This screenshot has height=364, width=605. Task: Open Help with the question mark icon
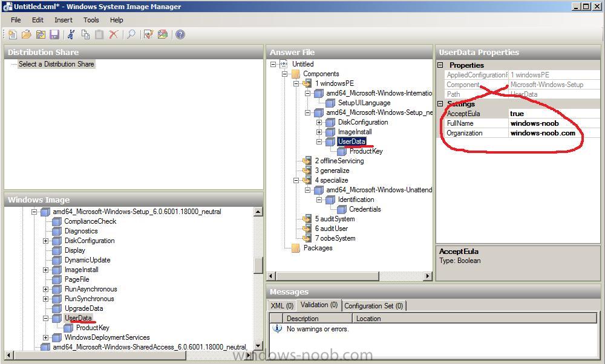tap(180, 34)
